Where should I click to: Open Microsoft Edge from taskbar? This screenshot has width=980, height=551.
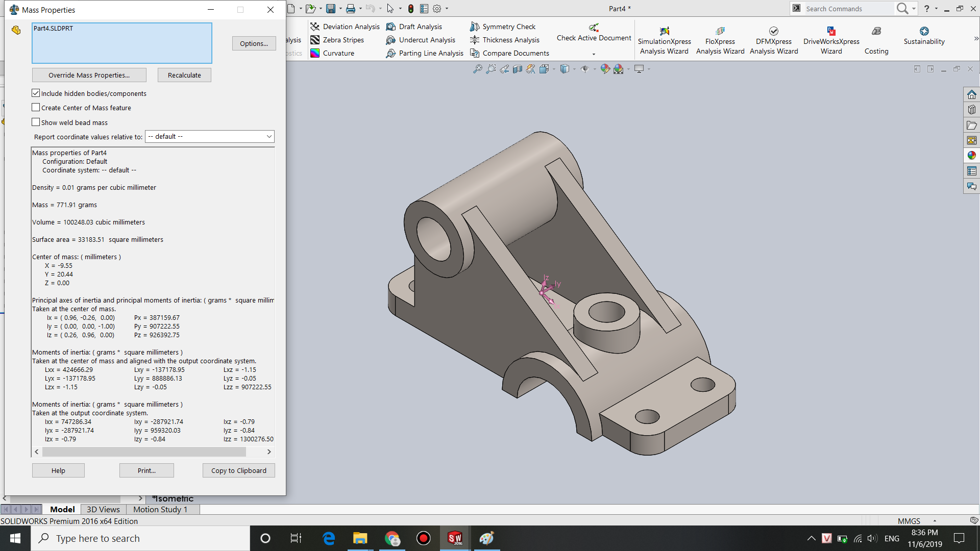click(x=329, y=538)
